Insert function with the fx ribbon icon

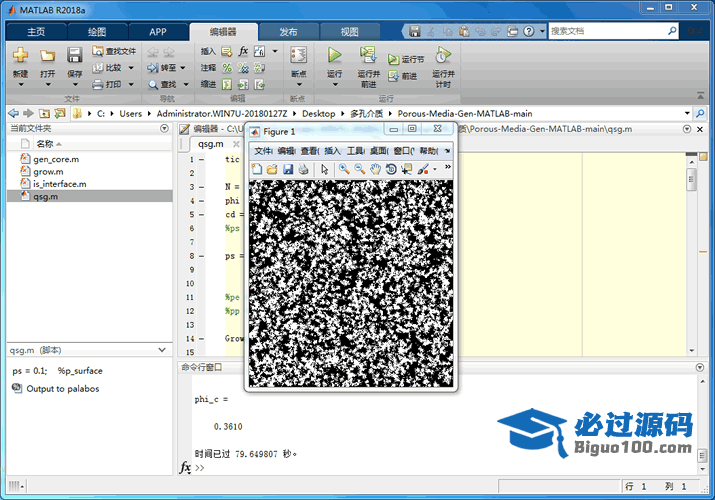pos(243,51)
